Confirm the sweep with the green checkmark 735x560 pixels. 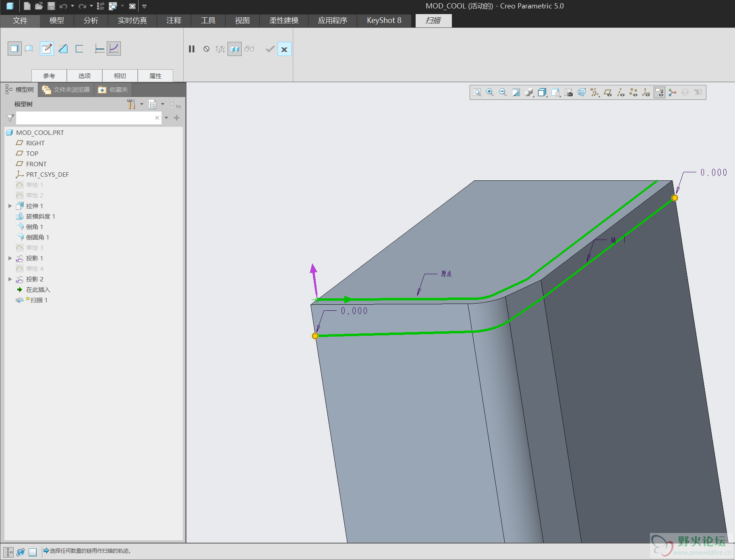pos(270,49)
